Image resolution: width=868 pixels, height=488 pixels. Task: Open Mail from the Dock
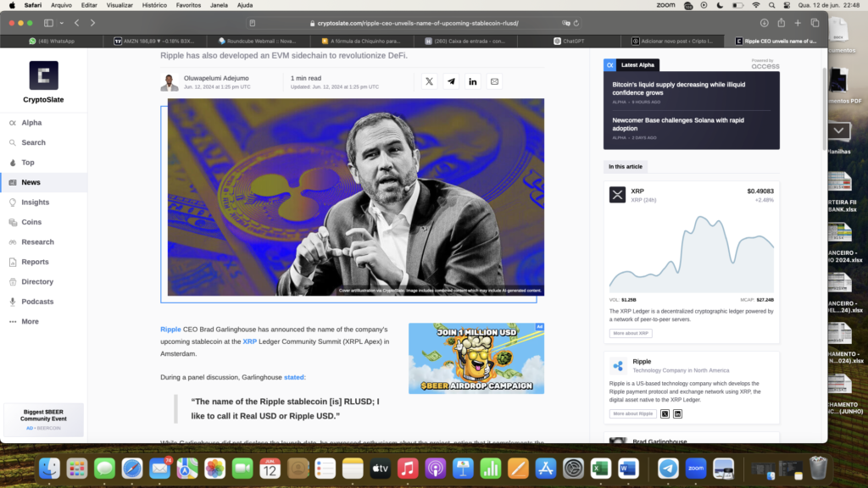159,469
